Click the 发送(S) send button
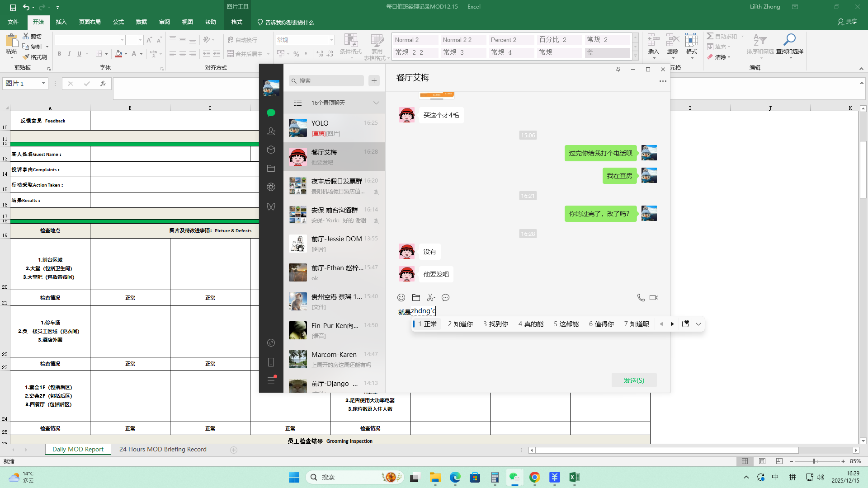Image resolution: width=868 pixels, height=488 pixels. point(634,380)
